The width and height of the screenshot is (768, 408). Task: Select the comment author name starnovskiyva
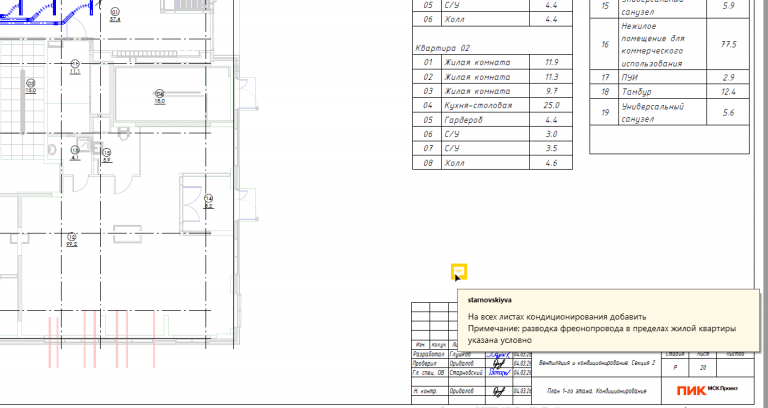490,300
